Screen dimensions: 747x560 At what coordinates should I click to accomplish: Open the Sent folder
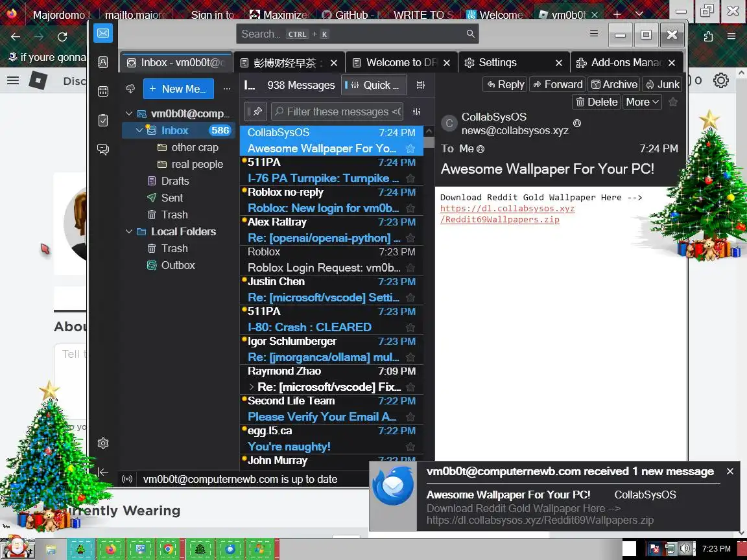(x=171, y=198)
